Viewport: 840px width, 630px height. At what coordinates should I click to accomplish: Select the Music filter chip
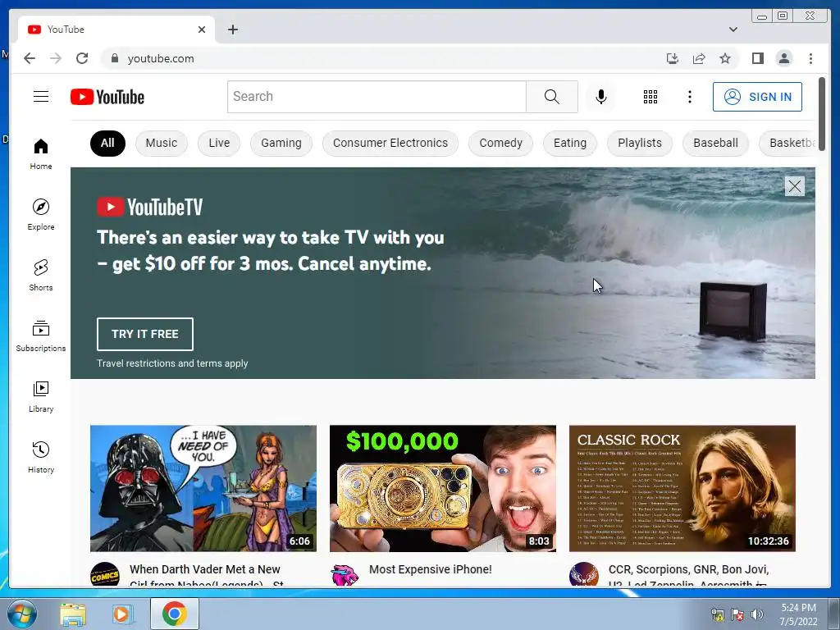coord(162,143)
